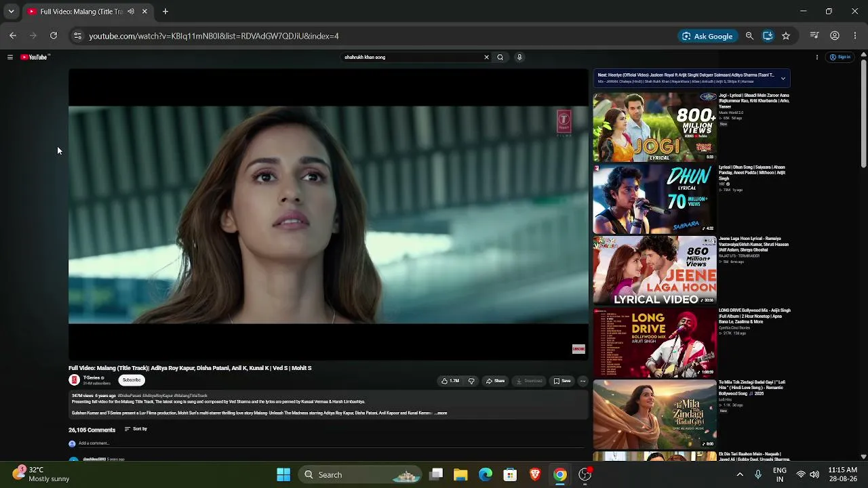Screen dimensions: 868x488
Task: Launch File Explorer from taskbar
Action: (460, 474)
